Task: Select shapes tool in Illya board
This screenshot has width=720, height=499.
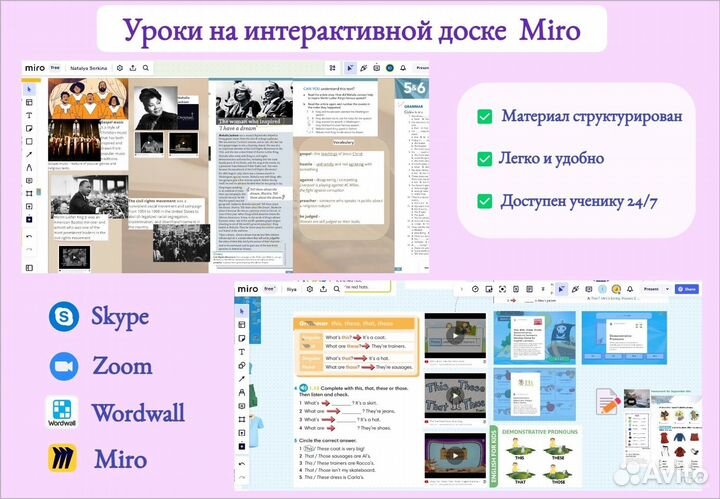Action: coord(242,365)
